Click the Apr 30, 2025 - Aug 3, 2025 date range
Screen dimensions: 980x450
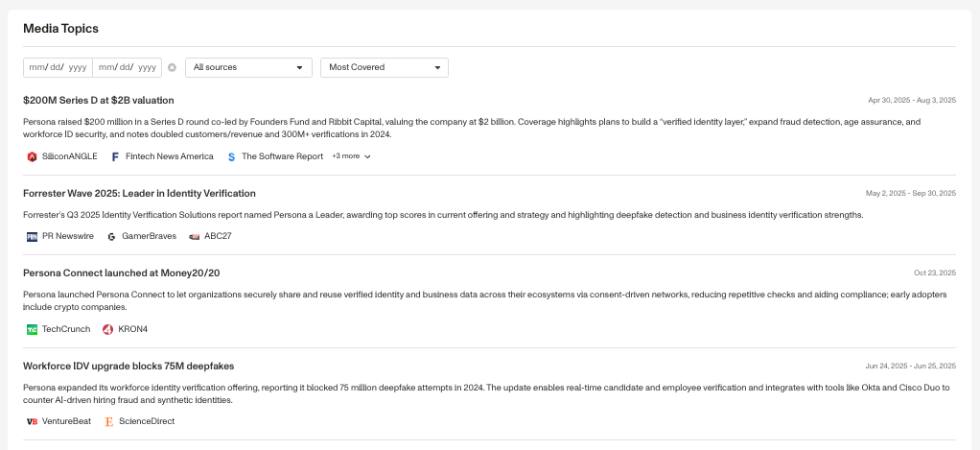pyautogui.click(x=912, y=101)
